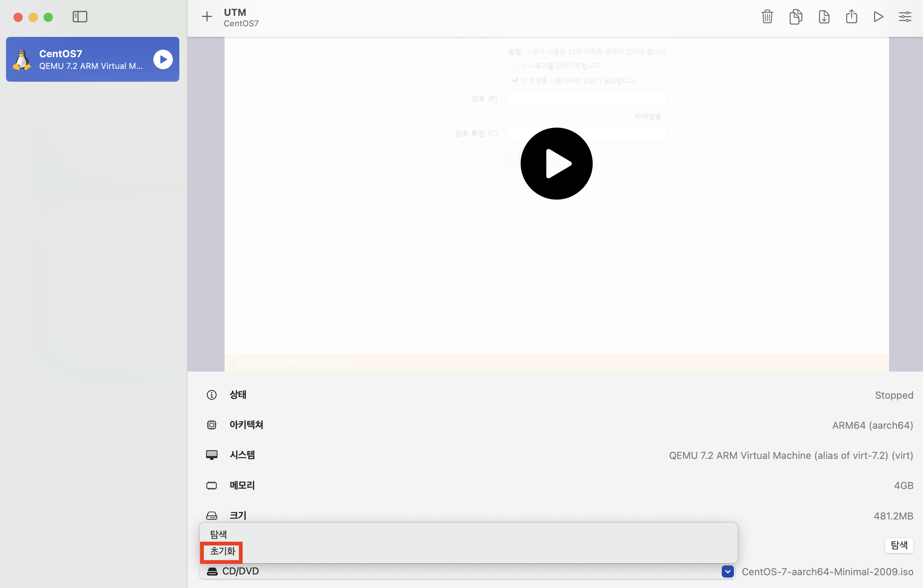This screenshot has height=588, width=923.
Task: Open VM settings sliders icon
Action: click(905, 17)
